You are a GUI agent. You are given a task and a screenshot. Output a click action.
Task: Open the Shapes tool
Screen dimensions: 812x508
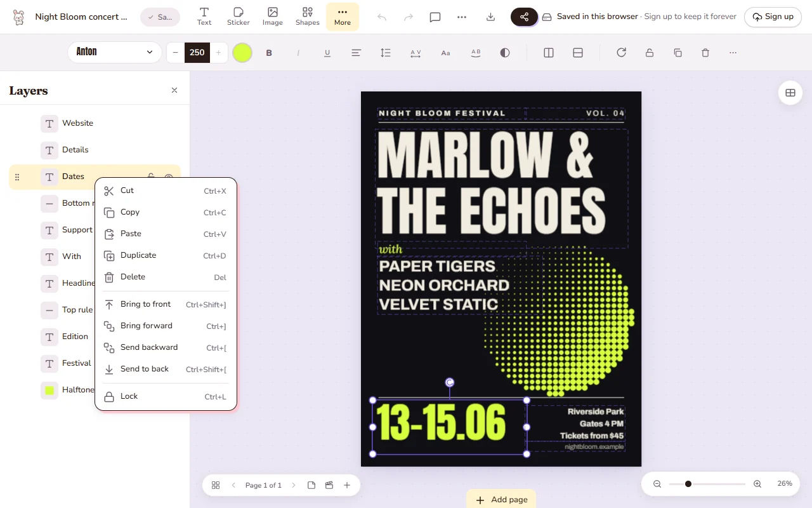point(307,17)
